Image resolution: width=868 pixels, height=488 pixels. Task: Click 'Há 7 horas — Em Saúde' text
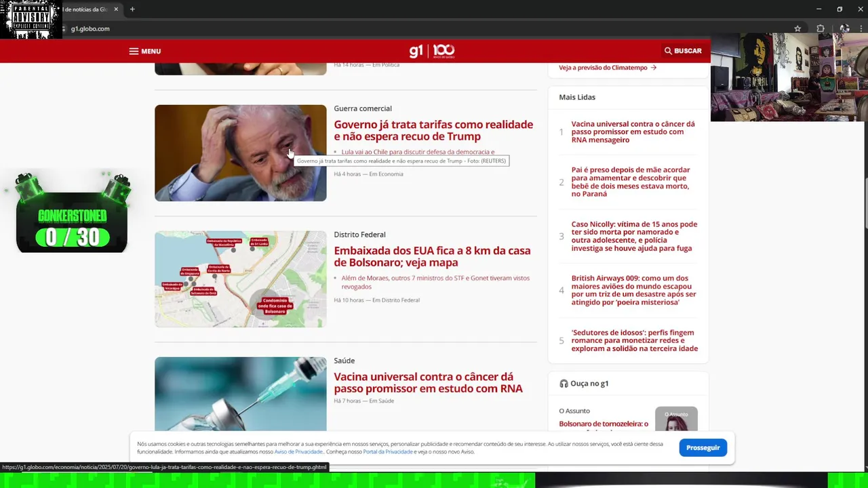coord(363,401)
